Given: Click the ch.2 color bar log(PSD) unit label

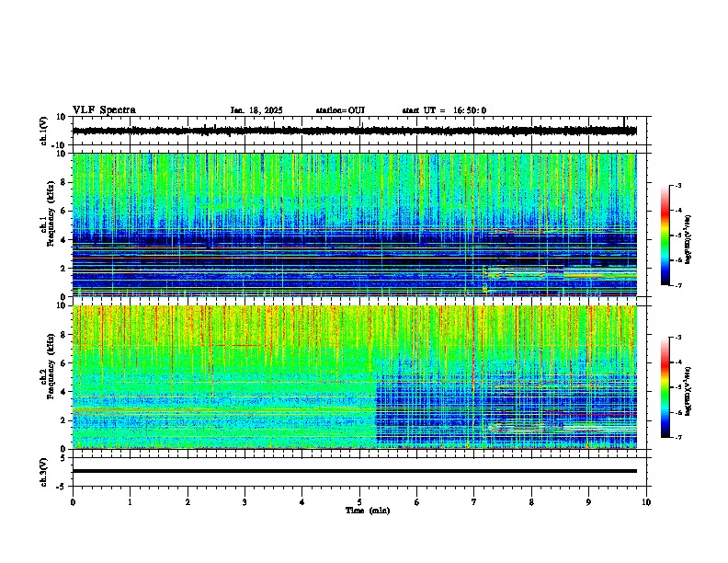Looking at the screenshot, I should click(x=688, y=391).
